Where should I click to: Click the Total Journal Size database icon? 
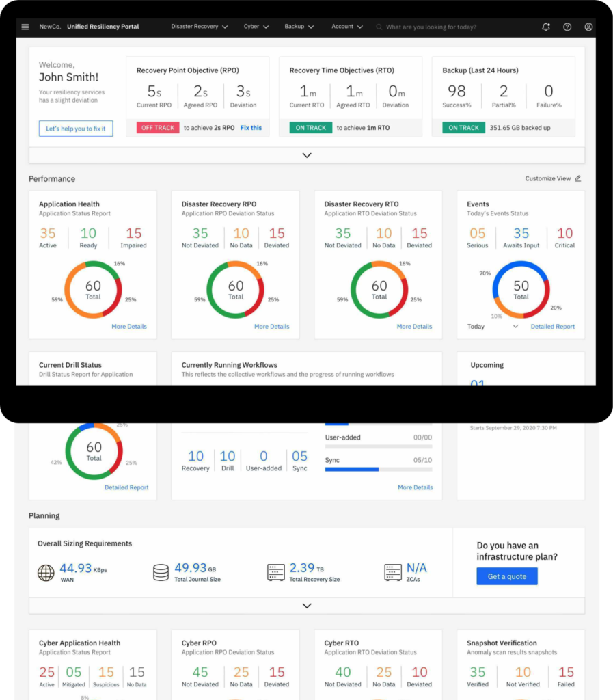(161, 573)
